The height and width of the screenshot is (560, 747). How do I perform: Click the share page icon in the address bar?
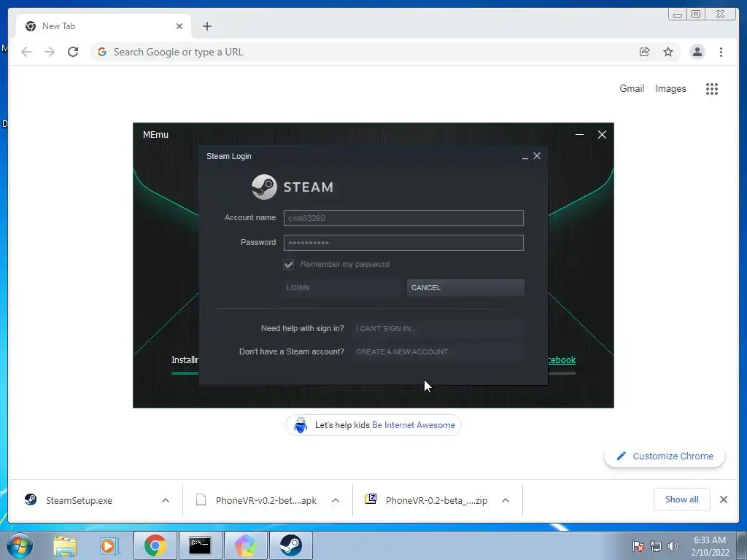[x=645, y=52]
